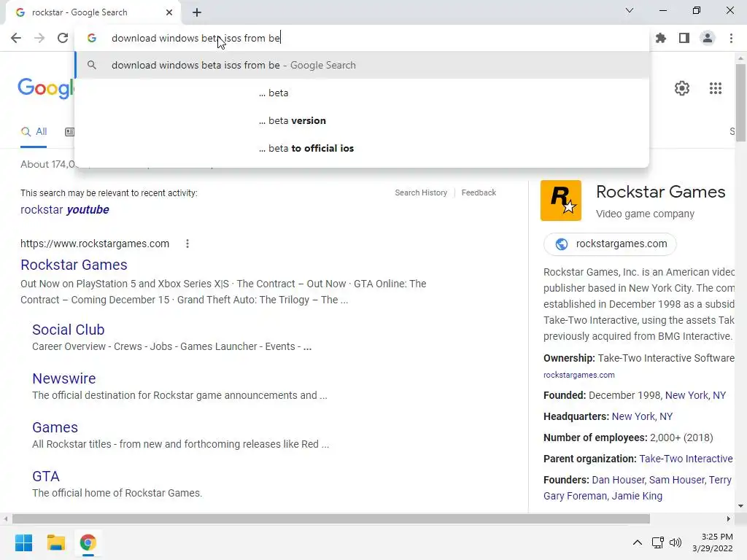Viewport: 747px width, 560px height.
Task: Choose the '... beta to official ios' suggestion
Action: [362, 148]
